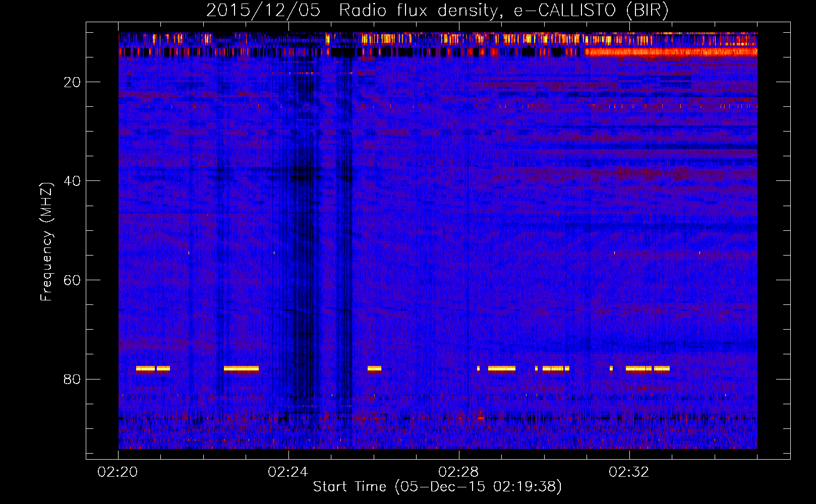Click the 'Frequency (MHZ)' y-axis label

click(46, 242)
